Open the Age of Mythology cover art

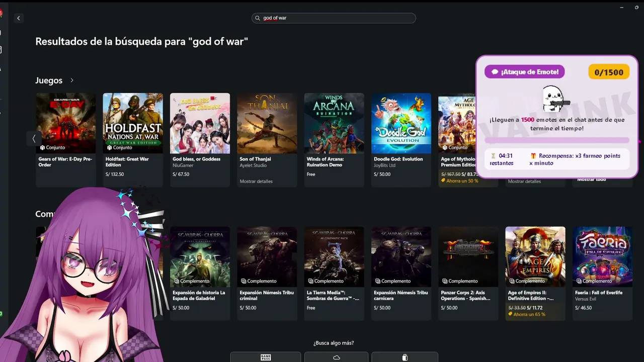tap(457, 123)
